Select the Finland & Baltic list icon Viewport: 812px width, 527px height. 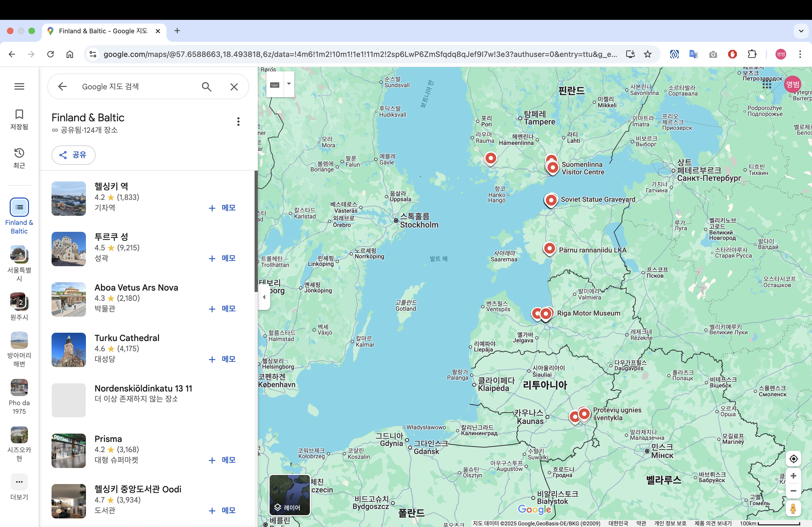point(19,207)
